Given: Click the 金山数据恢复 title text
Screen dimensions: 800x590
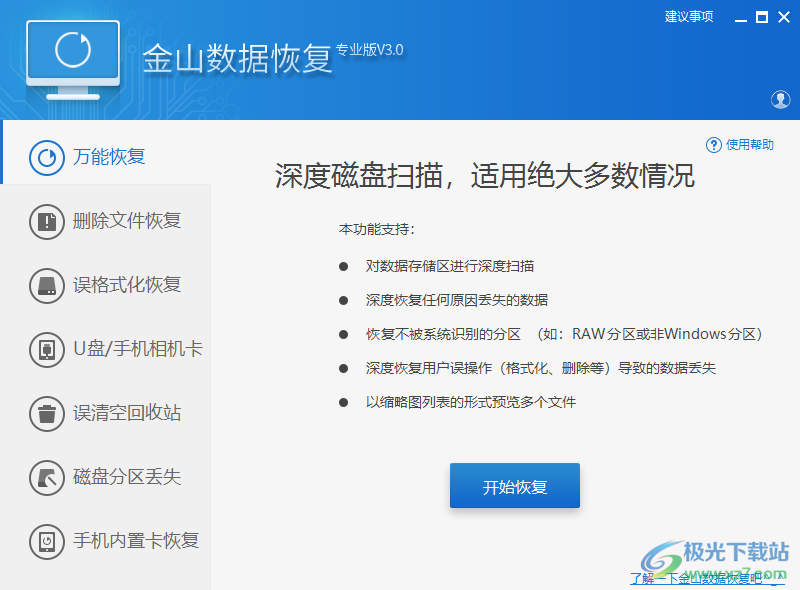Looking at the screenshot, I should [x=237, y=59].
